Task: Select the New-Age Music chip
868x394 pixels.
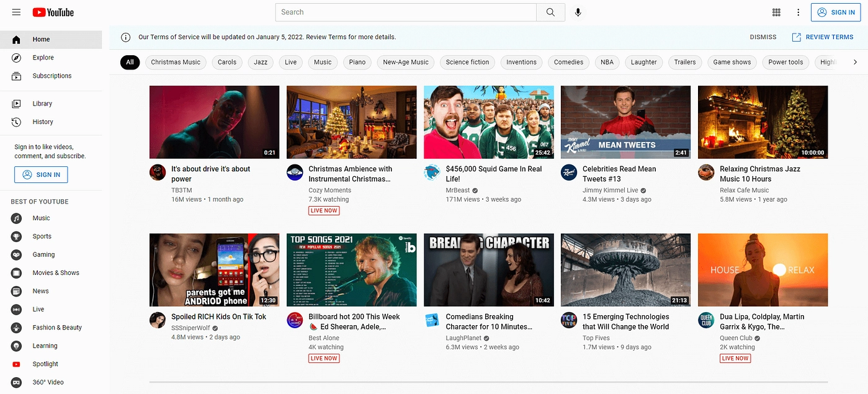Action: point(406,62)
